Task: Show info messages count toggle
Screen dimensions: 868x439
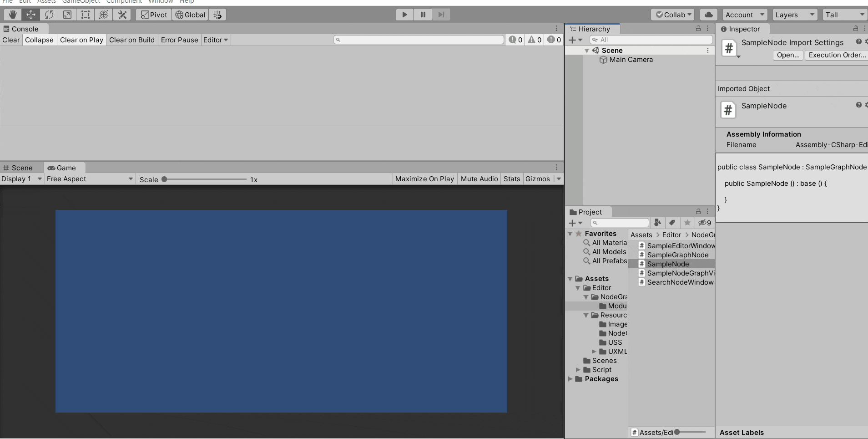Action: click(x=515, y=40)
